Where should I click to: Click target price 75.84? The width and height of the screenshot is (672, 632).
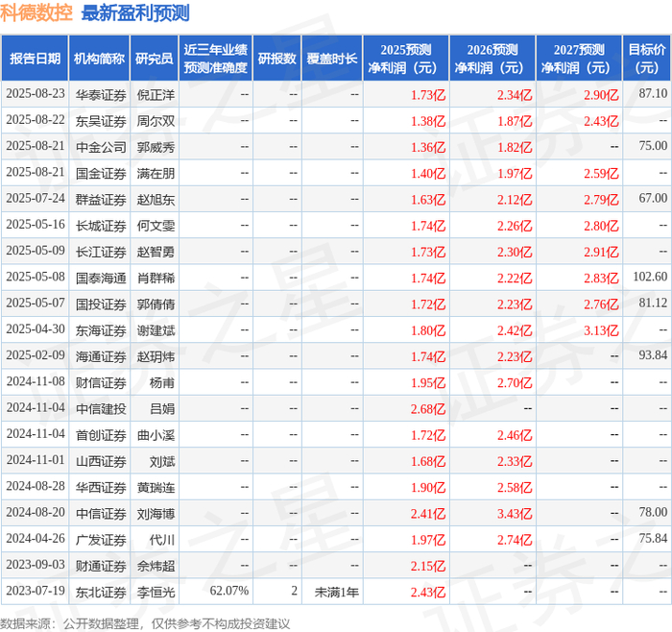(653, 539)
